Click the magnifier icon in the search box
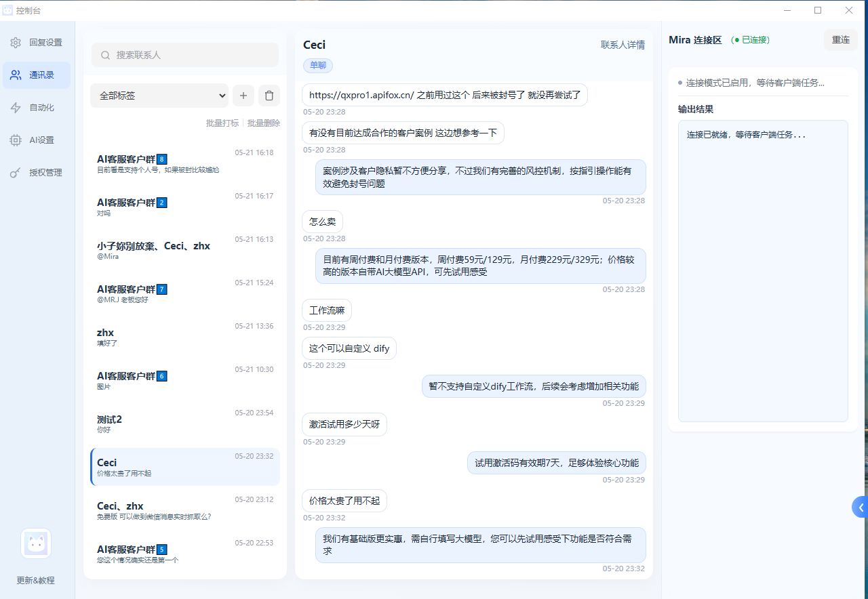The image size is (868, 599). point(105,55)
